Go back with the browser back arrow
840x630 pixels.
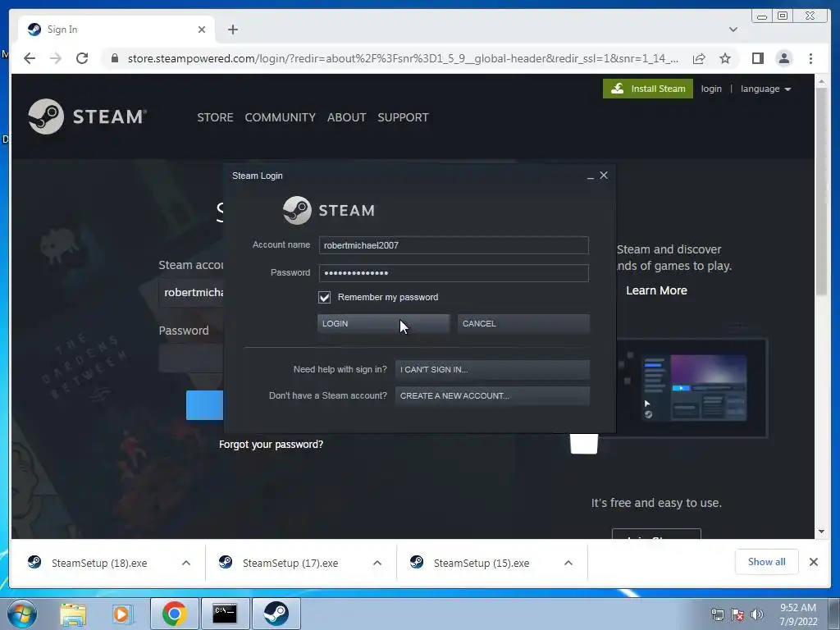click(x=30, y=58)
